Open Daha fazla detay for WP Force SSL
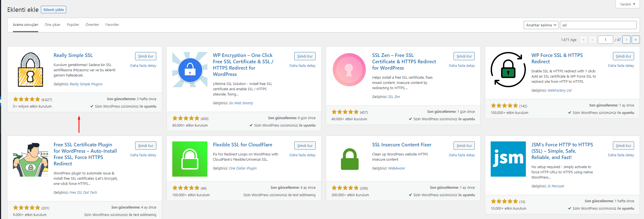Screen dimensions: 644x219 coord(621,66)
